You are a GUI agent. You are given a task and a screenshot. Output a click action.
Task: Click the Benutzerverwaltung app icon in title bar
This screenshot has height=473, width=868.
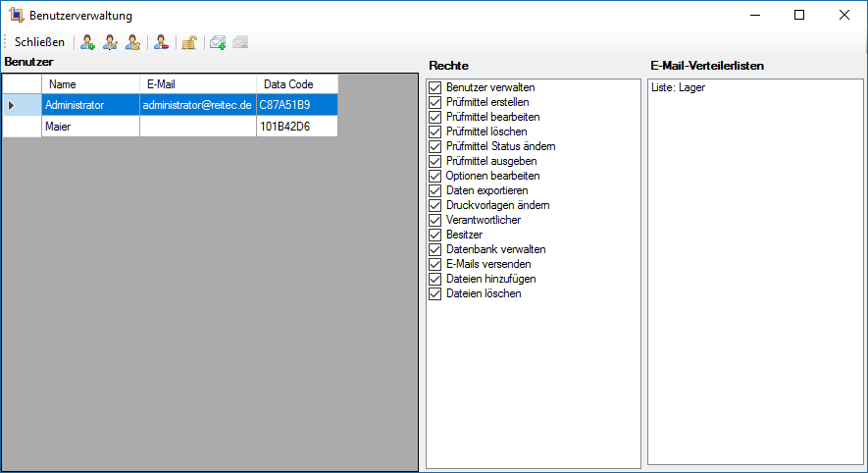16,16
